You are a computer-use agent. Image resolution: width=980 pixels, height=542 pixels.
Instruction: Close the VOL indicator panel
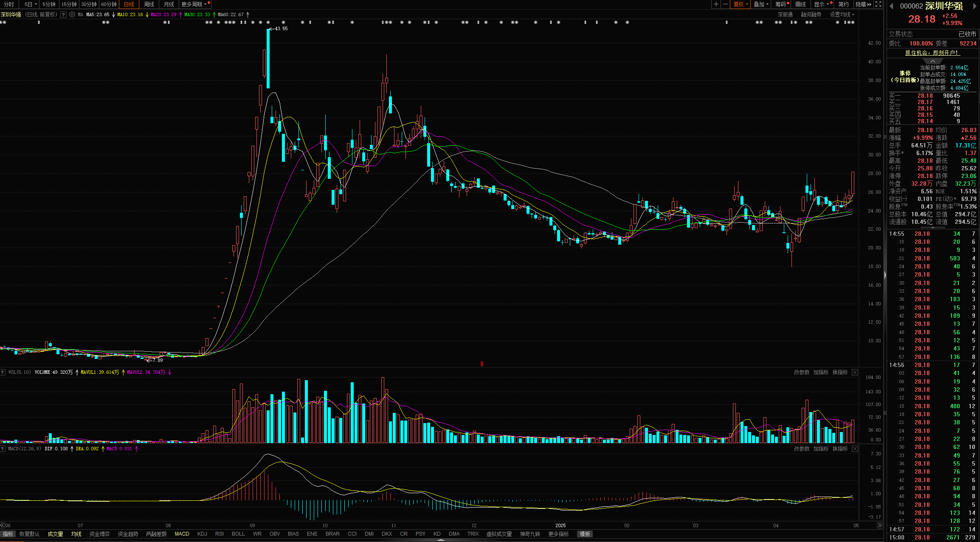[x=855, y=372]
